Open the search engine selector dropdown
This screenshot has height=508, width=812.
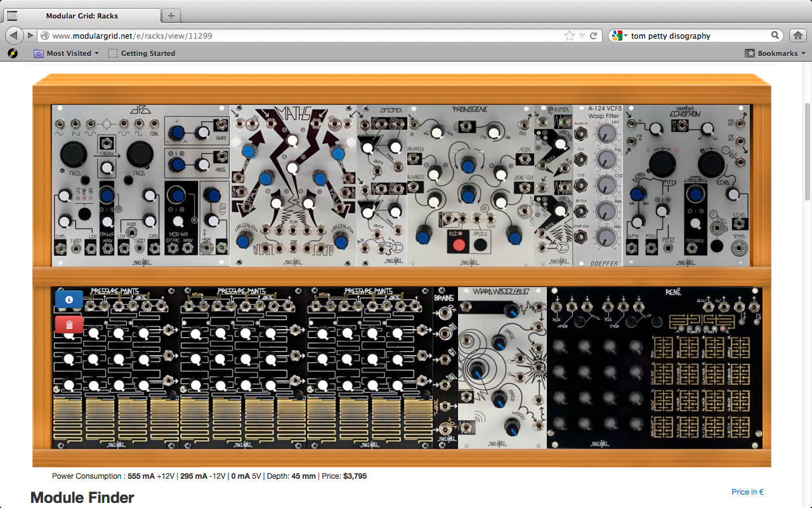(619, 36)
